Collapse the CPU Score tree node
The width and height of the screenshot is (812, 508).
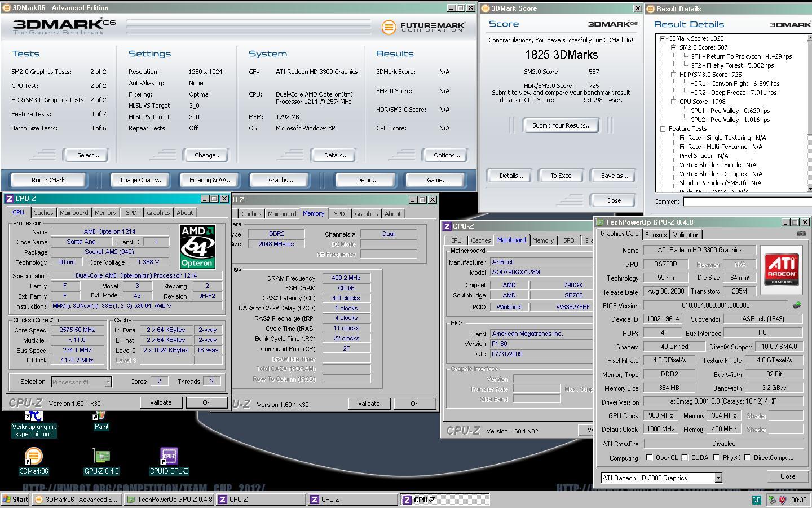(673, 102)
